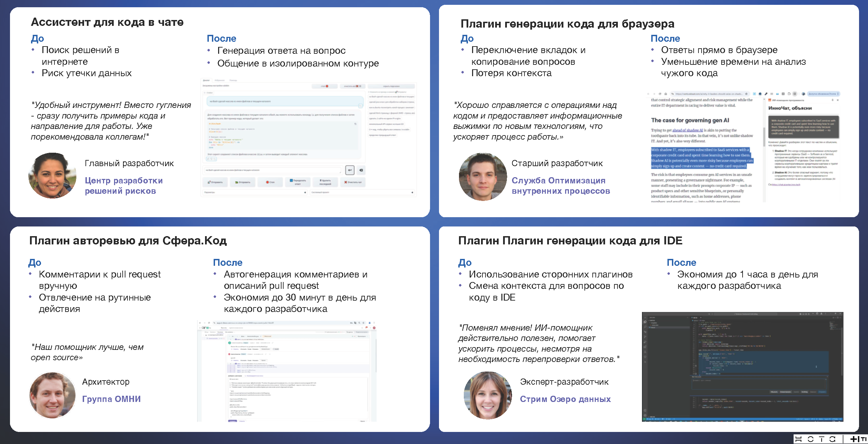
Task: Switch to the Избранное tab in the chat
Action: [219, 80]
